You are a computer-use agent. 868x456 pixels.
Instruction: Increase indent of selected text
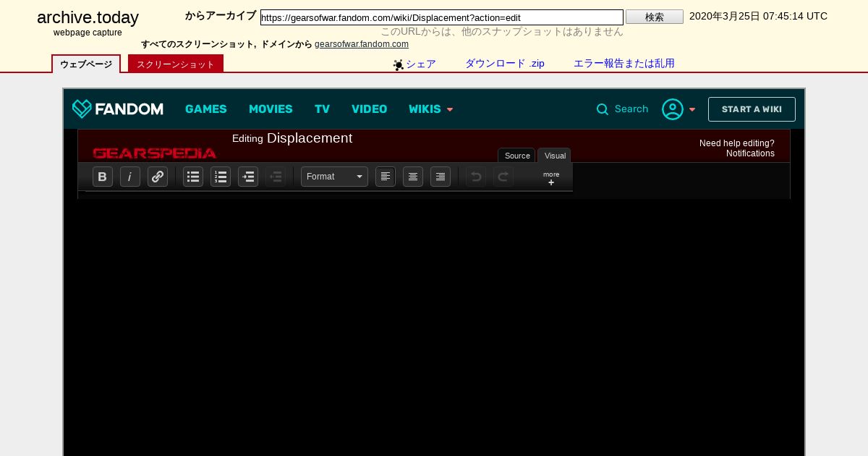[248, 177]
